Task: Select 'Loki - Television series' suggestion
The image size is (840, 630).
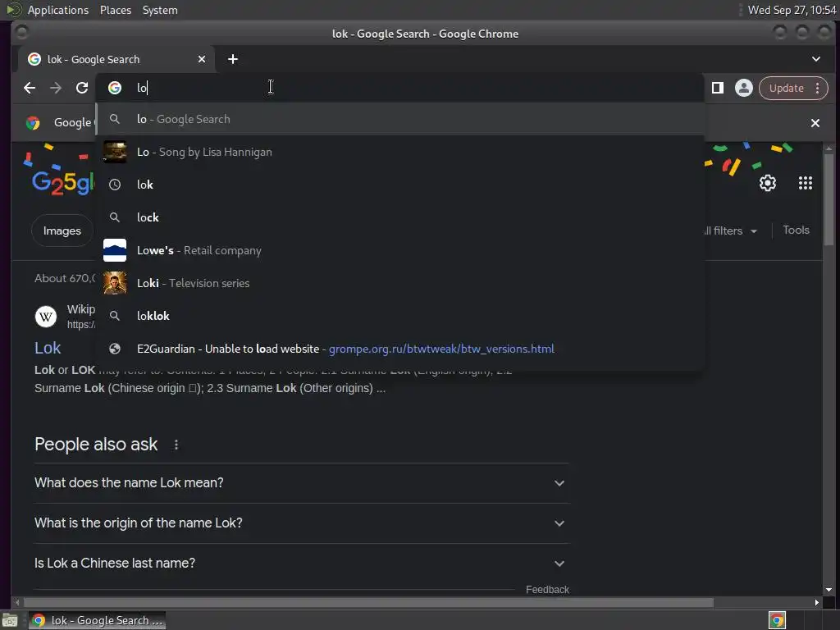Action: [400, 283]
